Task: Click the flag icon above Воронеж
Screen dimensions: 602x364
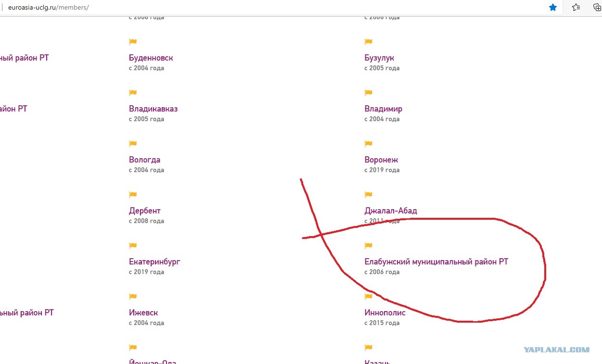Action: pyautogui.click(x=369, y=144)
